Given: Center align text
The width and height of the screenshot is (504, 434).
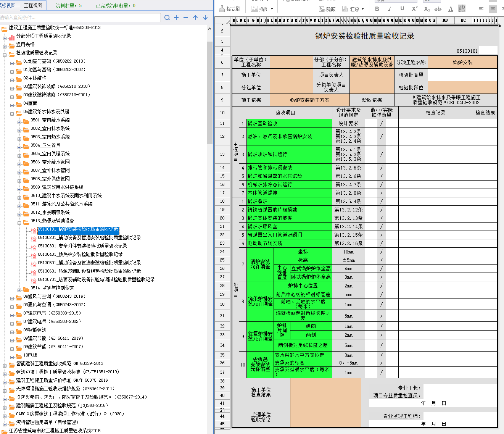Looking at the screenshot, I should 493,9.
